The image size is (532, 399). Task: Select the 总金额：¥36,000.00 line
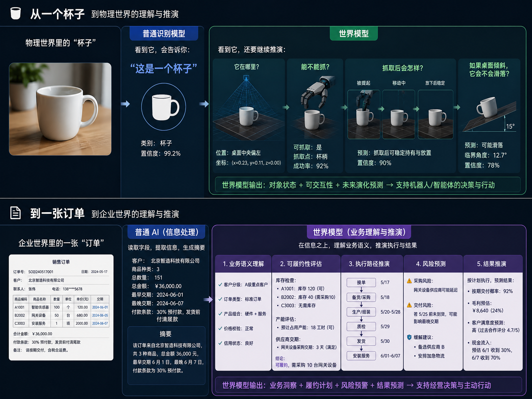157,286
